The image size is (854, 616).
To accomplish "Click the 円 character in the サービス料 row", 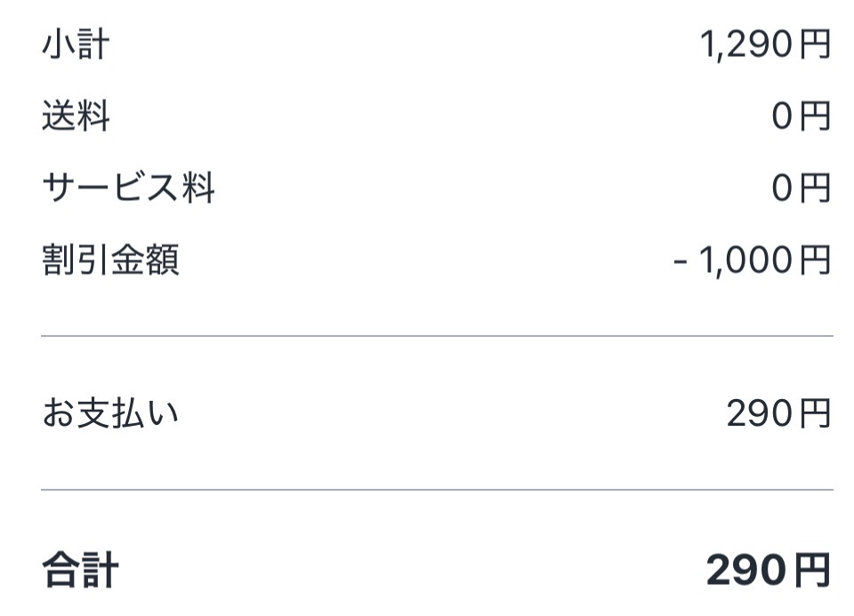I will click(815, 188).
